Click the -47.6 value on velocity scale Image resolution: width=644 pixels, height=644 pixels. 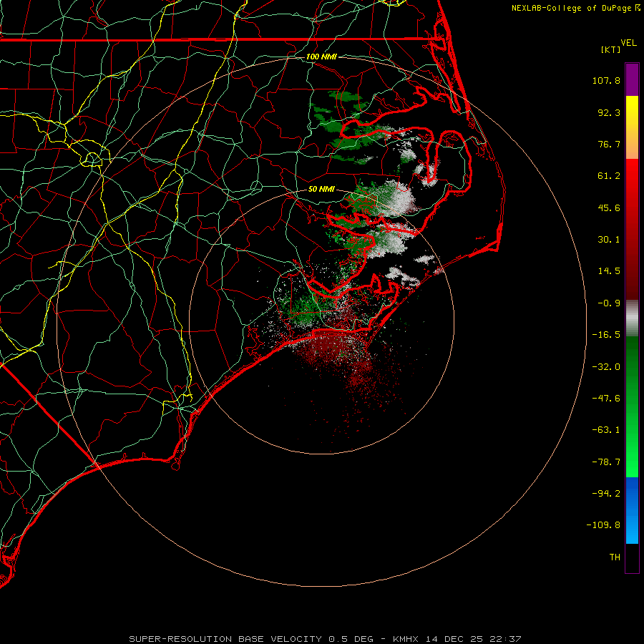pos(606,399)
